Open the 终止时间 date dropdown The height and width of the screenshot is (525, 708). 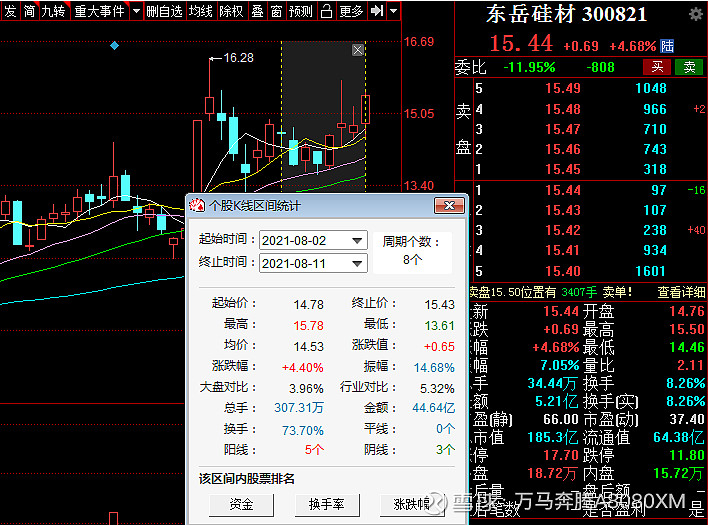[357, 264]
